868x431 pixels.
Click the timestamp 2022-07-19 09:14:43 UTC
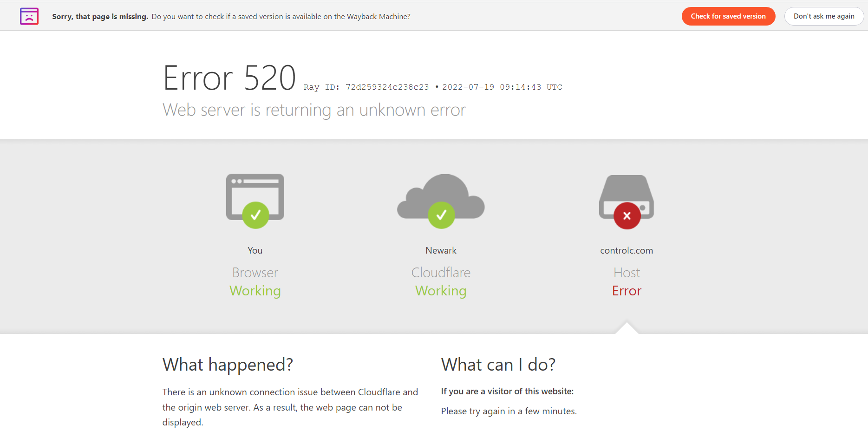pyautogui.click(x=502, y=87)
